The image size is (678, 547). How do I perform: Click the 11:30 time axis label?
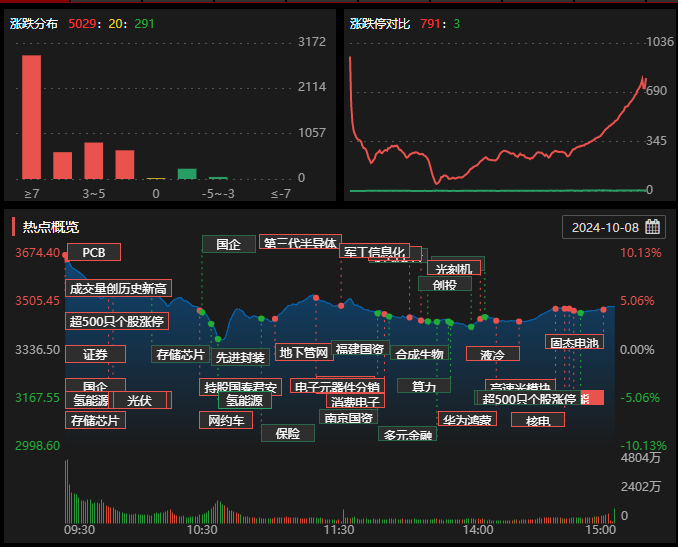(339, 530)
